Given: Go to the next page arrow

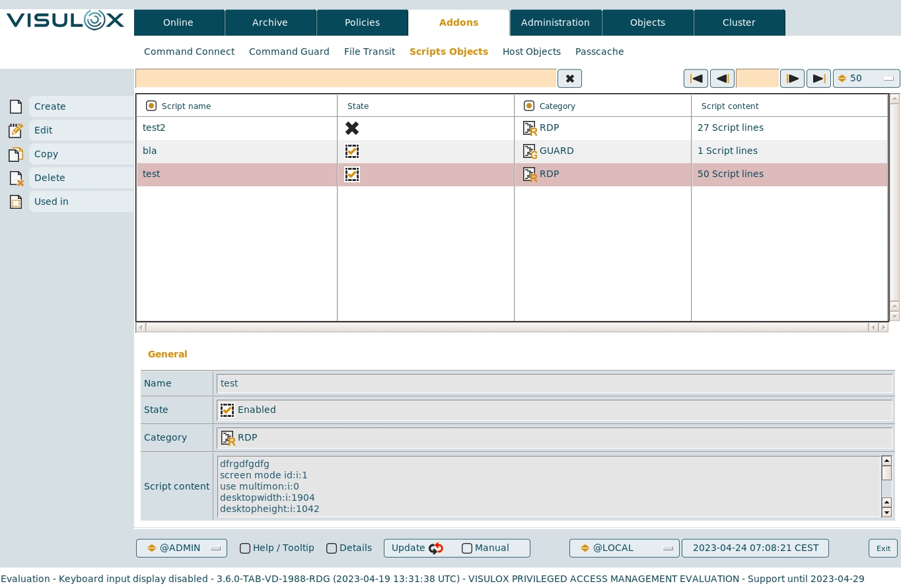Looking at the screenshot, I should [792, 79].
